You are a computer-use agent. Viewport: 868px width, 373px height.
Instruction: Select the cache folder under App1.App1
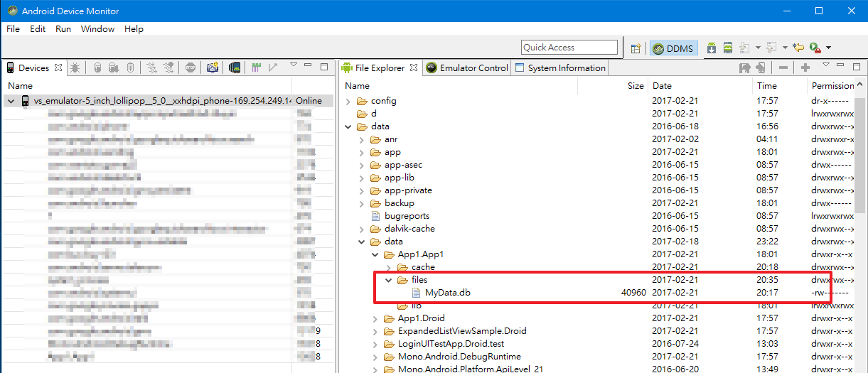coord(423,267)
